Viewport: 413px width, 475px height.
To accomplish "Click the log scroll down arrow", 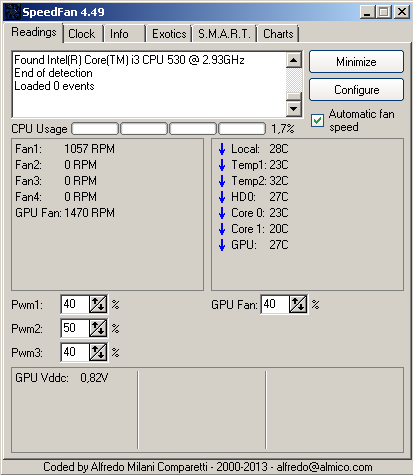I will 294,108.
